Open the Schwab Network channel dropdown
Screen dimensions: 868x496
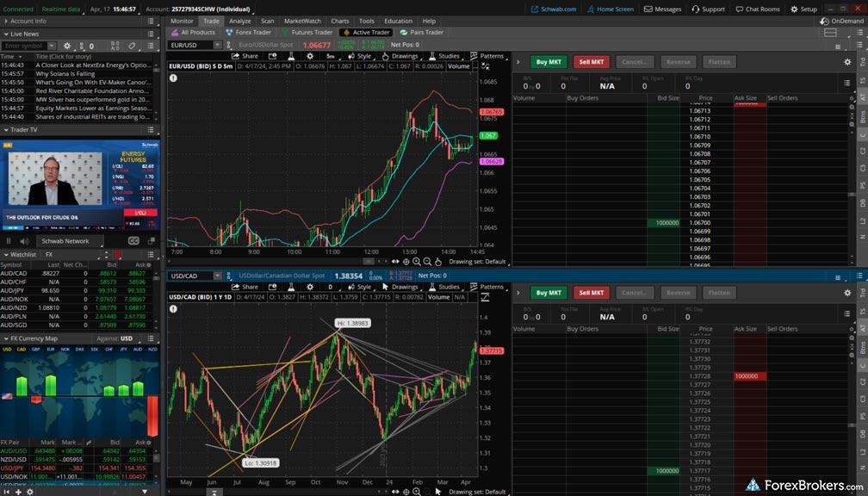pos(70,241)
